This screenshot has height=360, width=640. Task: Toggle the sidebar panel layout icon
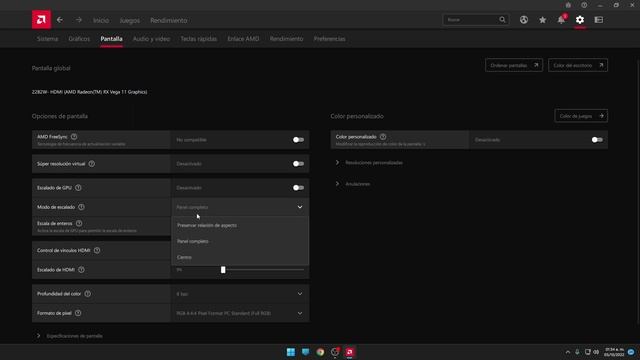(599, 20)
